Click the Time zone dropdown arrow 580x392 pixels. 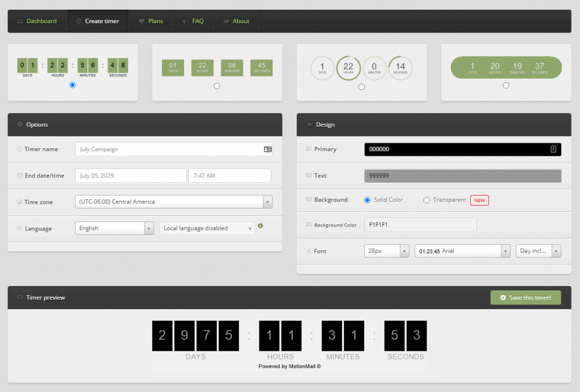pos(267,202)
